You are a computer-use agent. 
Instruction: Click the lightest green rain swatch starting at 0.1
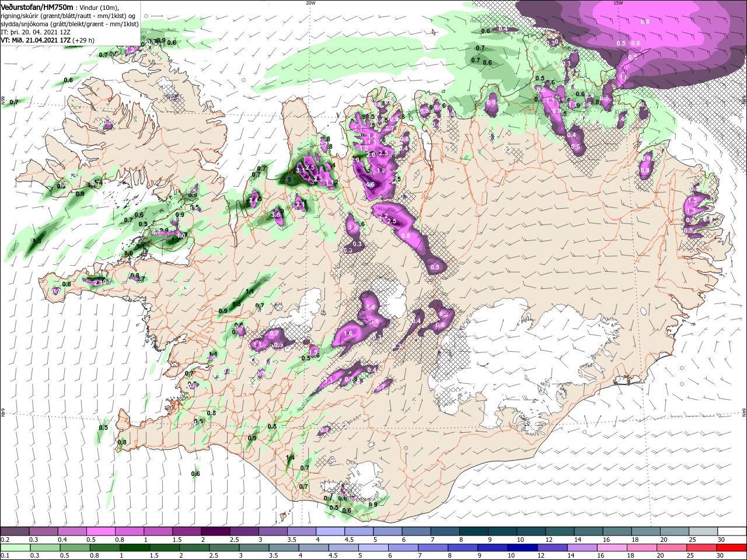(x=15, y=548)
